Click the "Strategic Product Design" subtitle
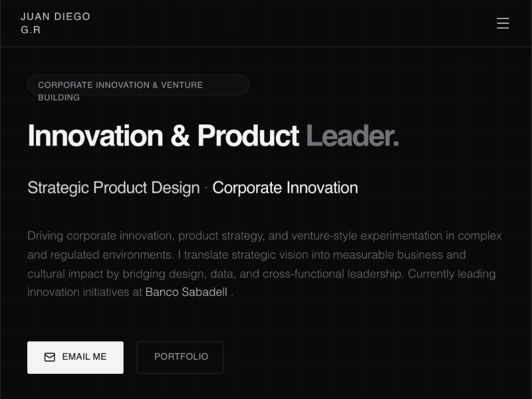 pos(113,188)
